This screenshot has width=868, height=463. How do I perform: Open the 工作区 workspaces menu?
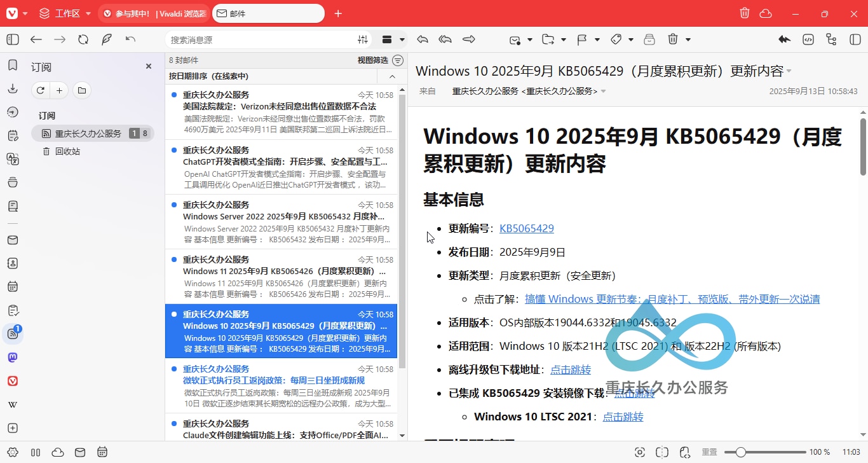[x=65, y=13]
